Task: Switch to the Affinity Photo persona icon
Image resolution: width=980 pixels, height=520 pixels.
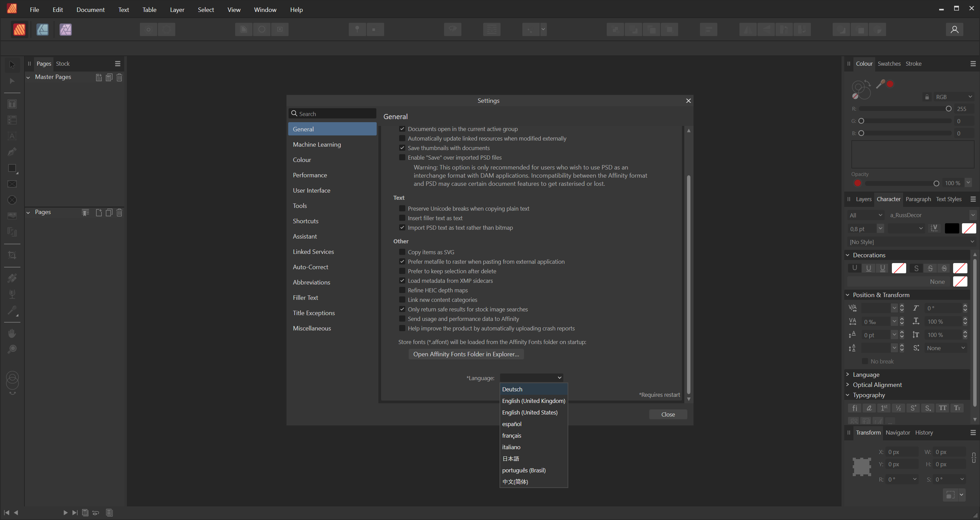Action: (x=65, y=29)
